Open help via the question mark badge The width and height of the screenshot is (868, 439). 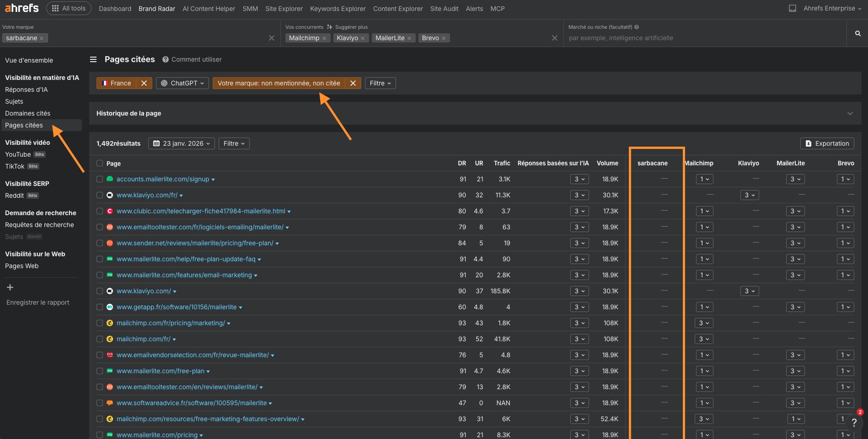[x=854, y=423]
